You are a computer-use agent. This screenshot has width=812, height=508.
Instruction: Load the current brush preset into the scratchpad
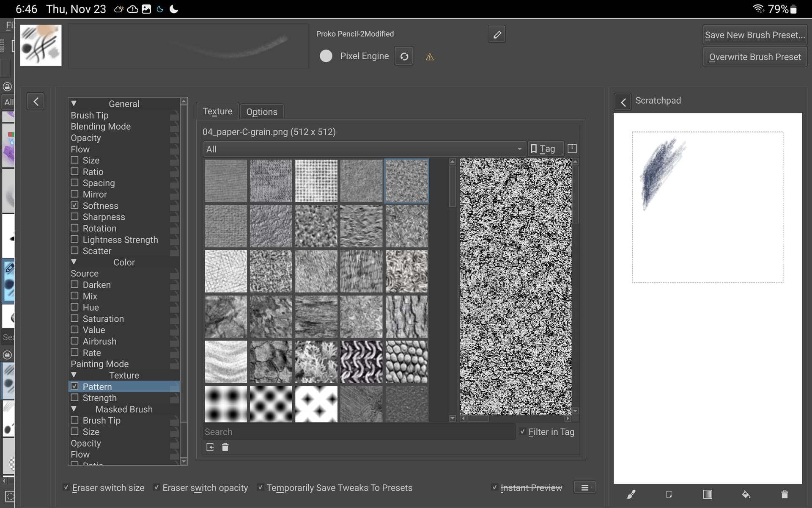(x=631, y=494)
